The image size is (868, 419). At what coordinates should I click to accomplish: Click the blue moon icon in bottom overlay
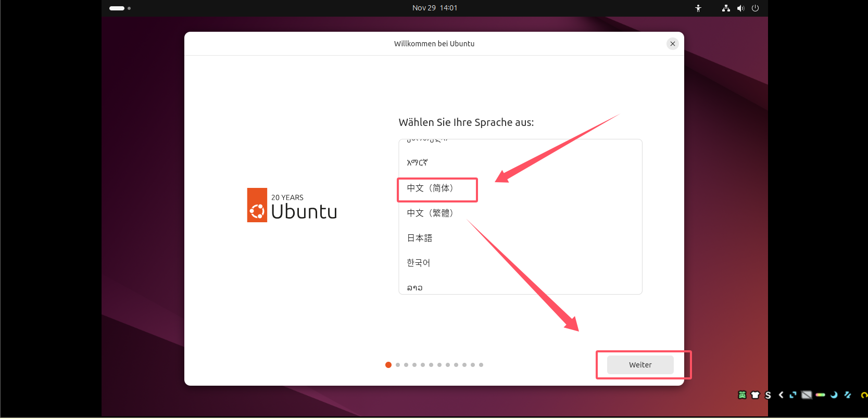point(834,395)
